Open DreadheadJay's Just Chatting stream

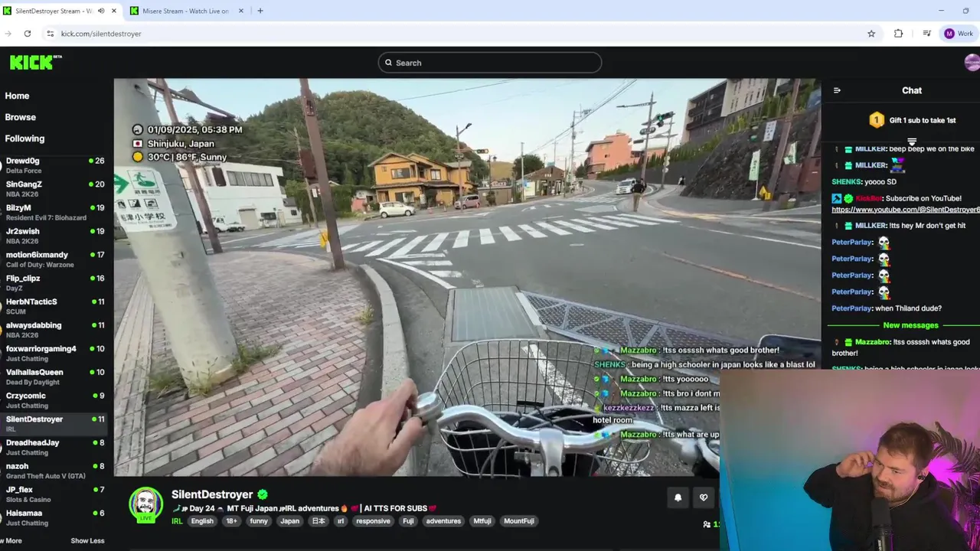[x=54, y=448]
